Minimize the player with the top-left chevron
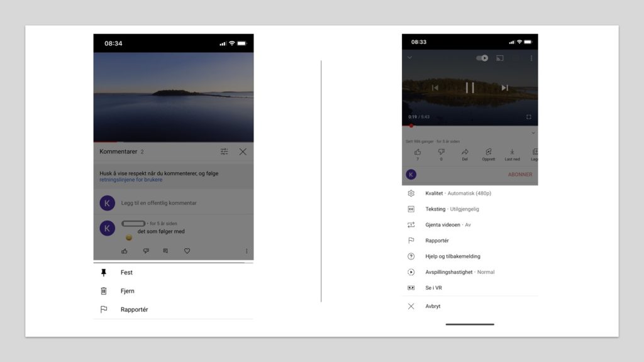This screenshot has width=644, height=362. click(x=409, y=58)
